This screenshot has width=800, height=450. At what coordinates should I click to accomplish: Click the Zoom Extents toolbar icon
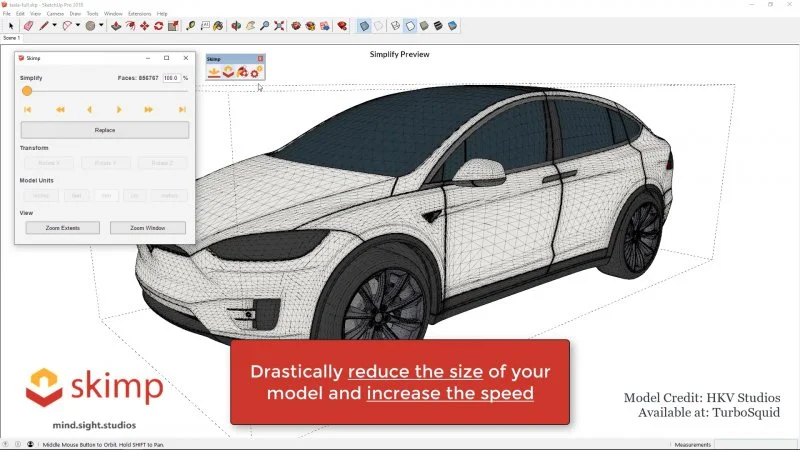click(x=279, y=26)
